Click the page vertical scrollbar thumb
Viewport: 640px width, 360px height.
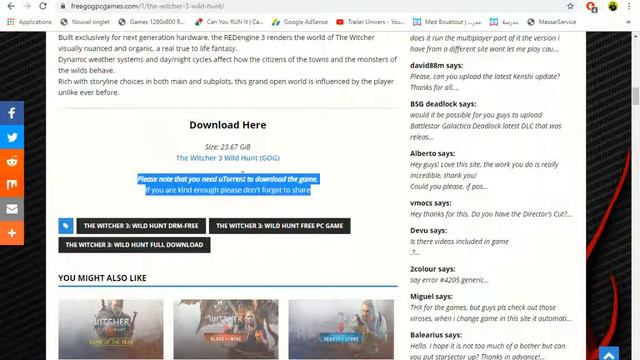pyautogui.click(x=636, y=96)
